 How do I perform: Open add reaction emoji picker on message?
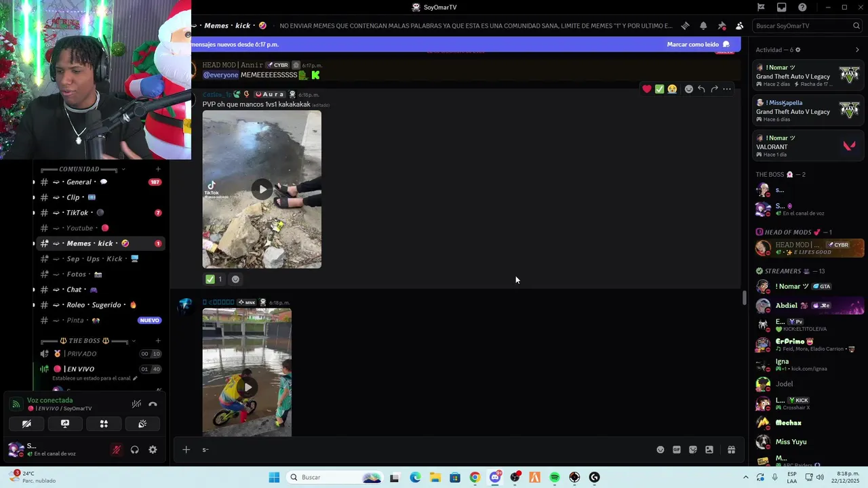click(689, 89)
